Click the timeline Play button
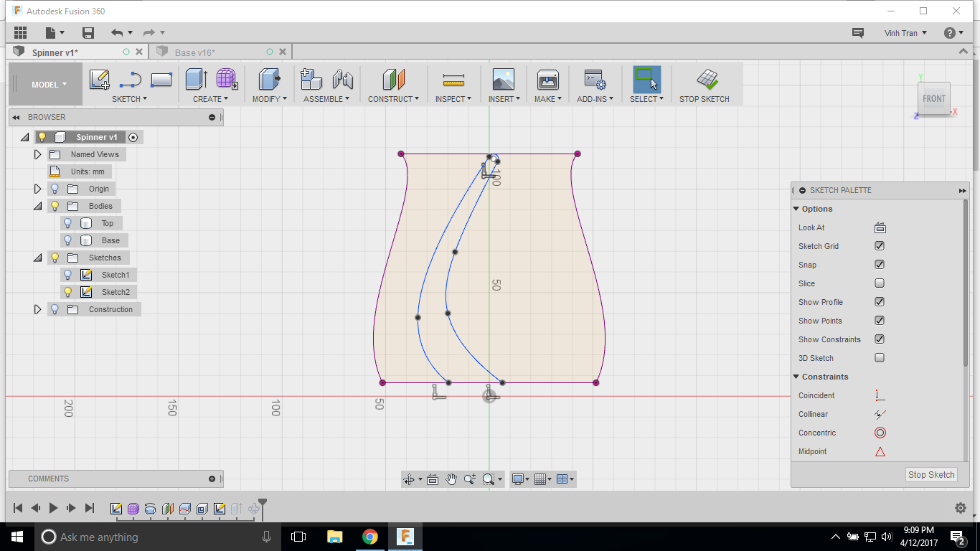Screen dimensions: 980x551 coord(53,508)
